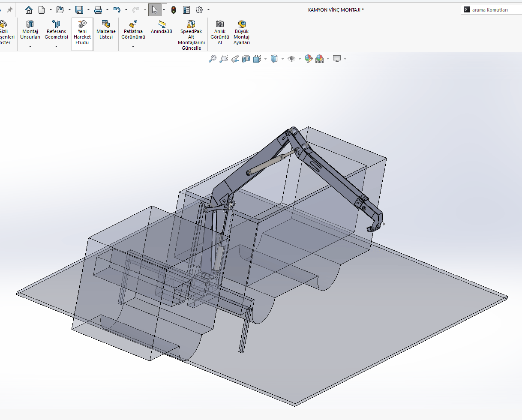
Task: Undo the last action
Action: [117, 9]
